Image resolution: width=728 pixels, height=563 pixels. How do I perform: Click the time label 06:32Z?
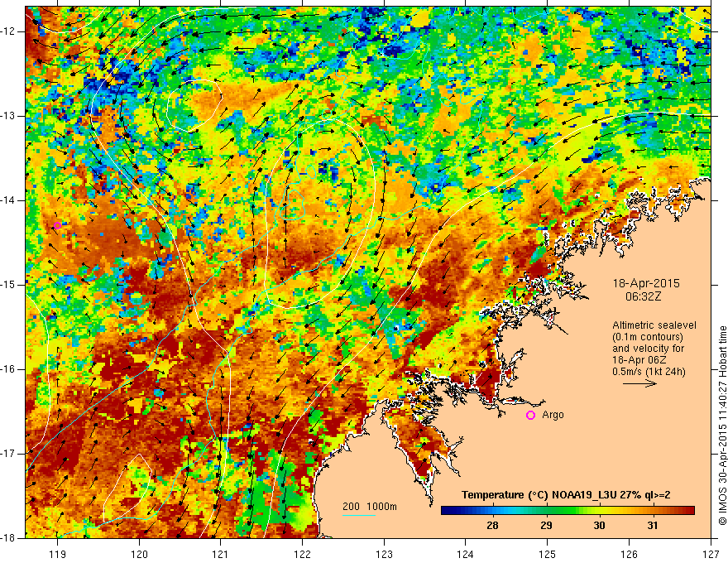(643, 296)
